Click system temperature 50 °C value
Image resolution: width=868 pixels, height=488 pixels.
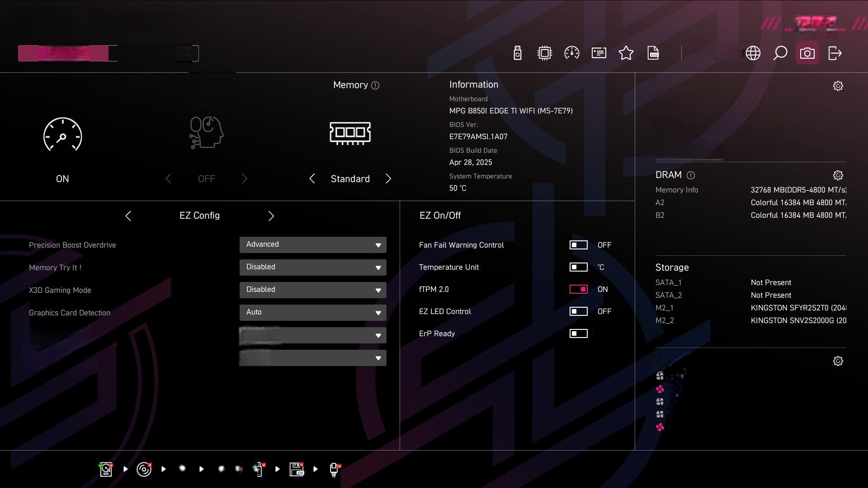click(x=458, y=188)
